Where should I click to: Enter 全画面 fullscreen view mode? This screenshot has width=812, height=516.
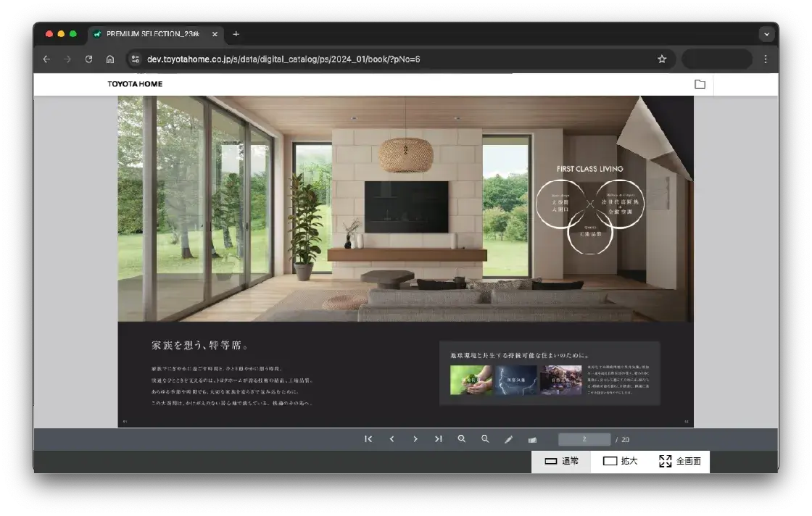click(x=679, y=462)
